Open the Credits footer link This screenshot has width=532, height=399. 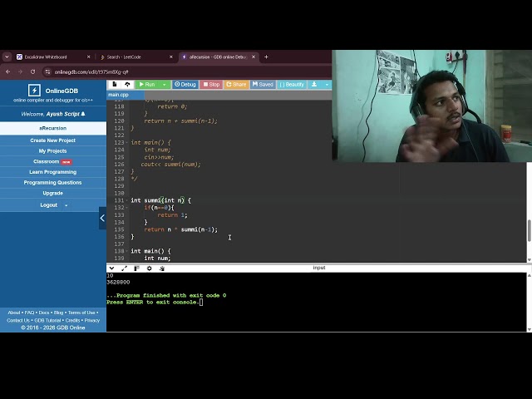click(72, 320)
